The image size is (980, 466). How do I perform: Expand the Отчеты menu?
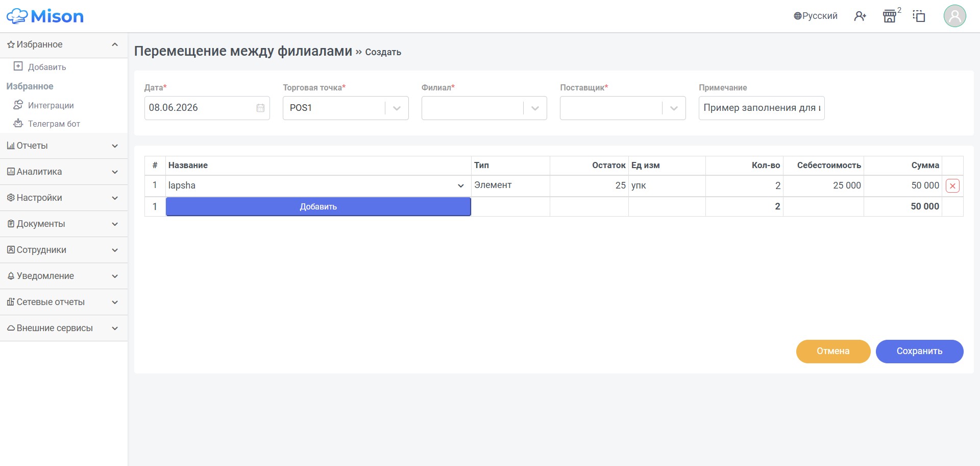(x=64, y=146)
